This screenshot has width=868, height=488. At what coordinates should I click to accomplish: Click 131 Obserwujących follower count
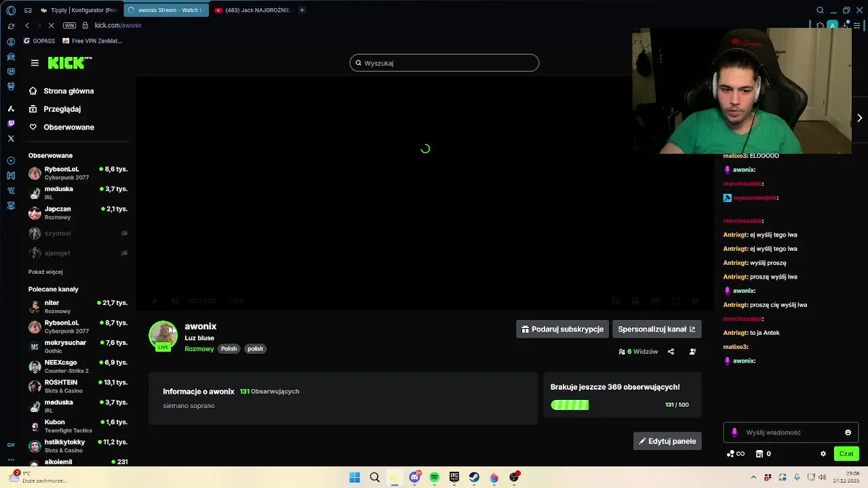tap(269, 392)
